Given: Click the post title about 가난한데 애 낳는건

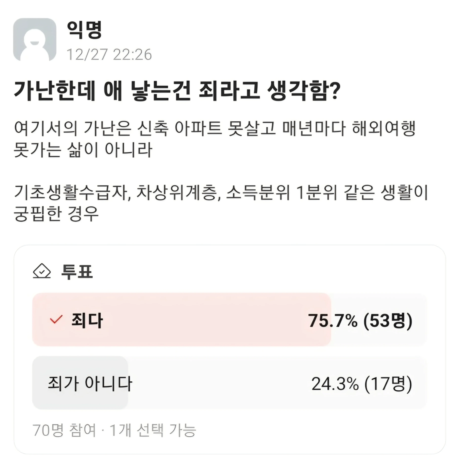Looking at the screenshot, I should 176,91.
